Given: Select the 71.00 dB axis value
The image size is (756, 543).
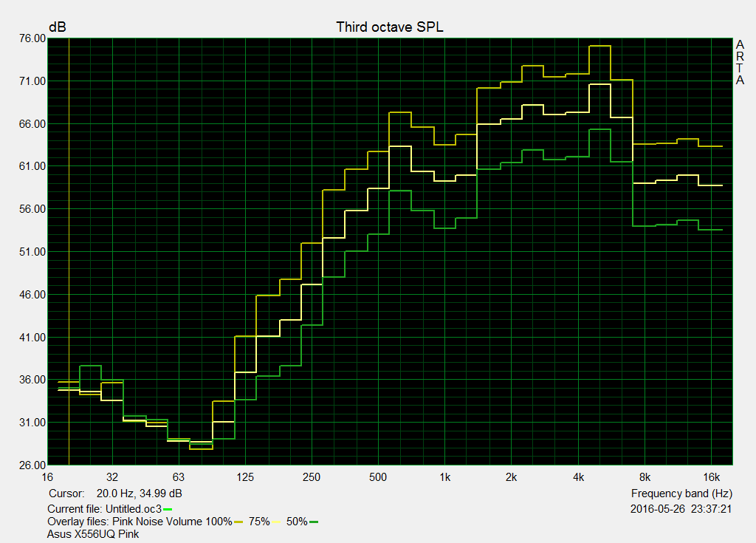Looking at the screenshot, I should 32,81.
